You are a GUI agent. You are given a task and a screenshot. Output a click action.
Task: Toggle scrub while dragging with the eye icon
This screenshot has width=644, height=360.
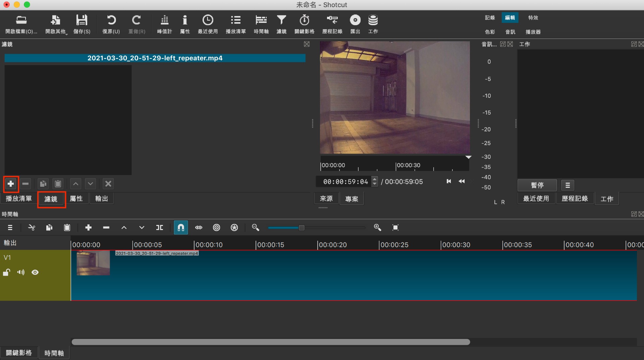(x=199, y=228)
